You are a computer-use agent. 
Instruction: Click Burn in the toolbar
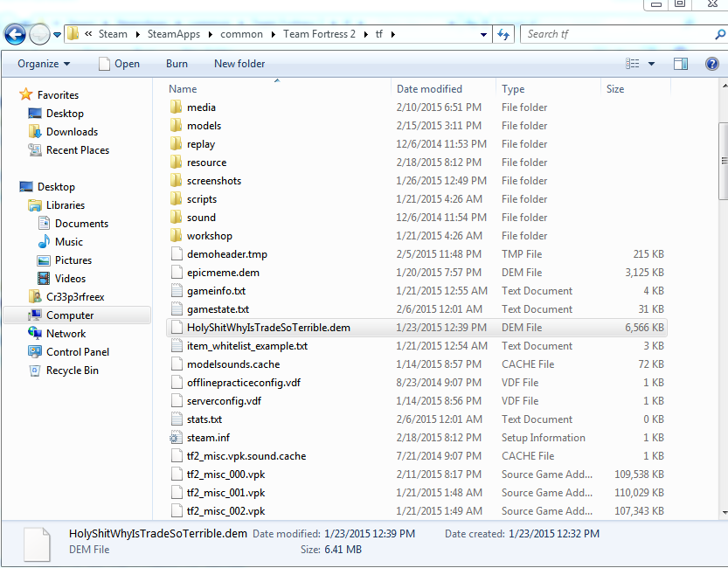coord(177,64)
